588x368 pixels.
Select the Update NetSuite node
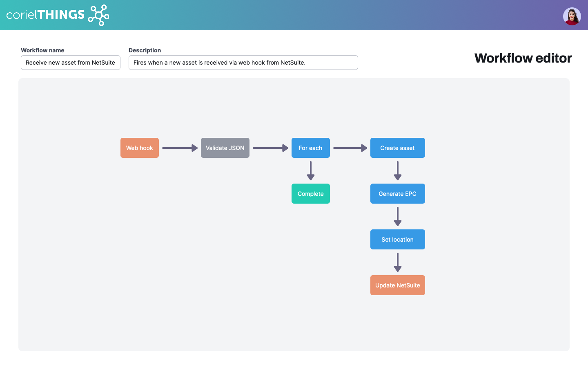(397, 285)
